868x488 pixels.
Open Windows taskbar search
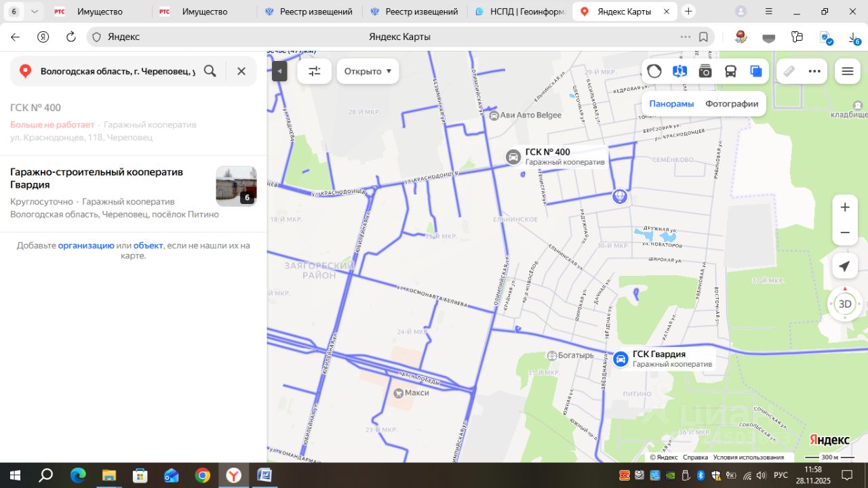pyautogui.click(x=46, y=475)
